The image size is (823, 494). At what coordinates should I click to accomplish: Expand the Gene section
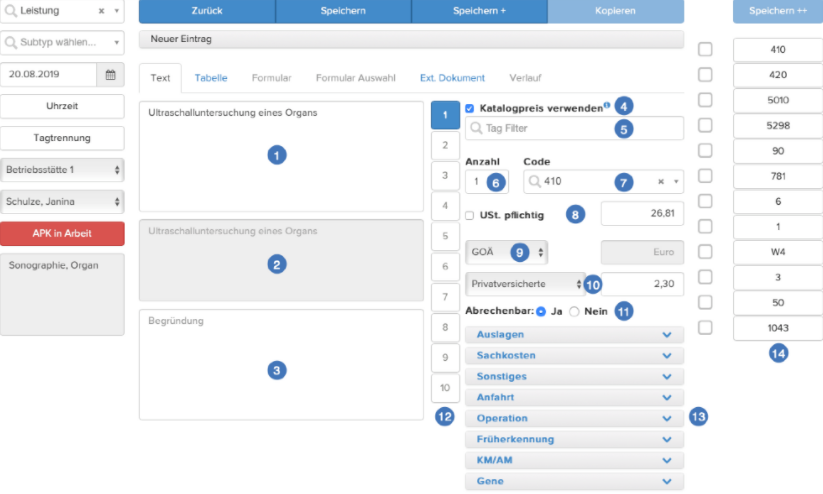(574, 481)
